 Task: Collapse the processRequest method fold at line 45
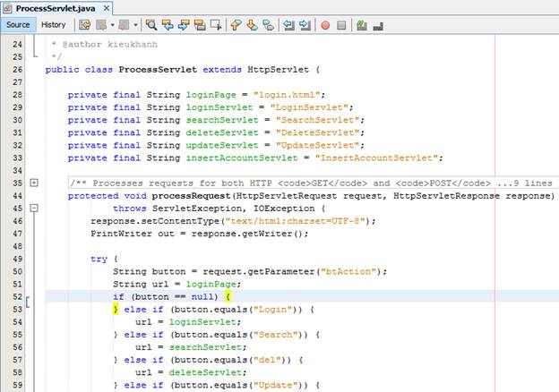(x=34, y=208)
